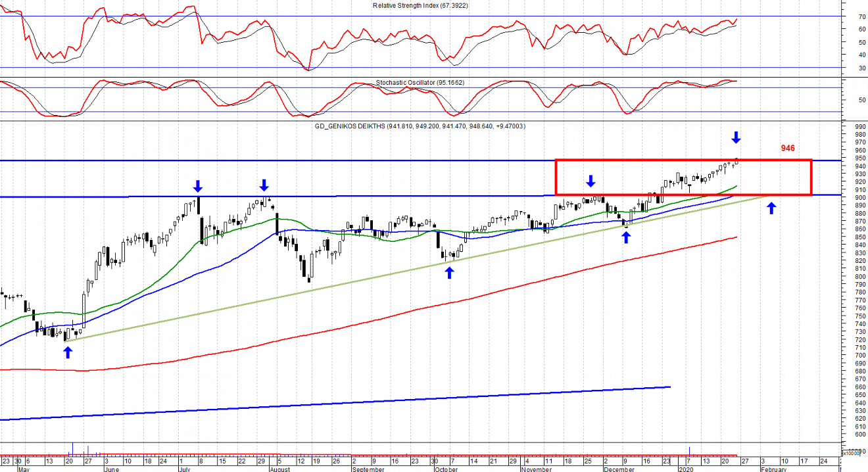Click the February label on the date axis
This screenshot has height=472, width=868.
click(x=773, y=469)
